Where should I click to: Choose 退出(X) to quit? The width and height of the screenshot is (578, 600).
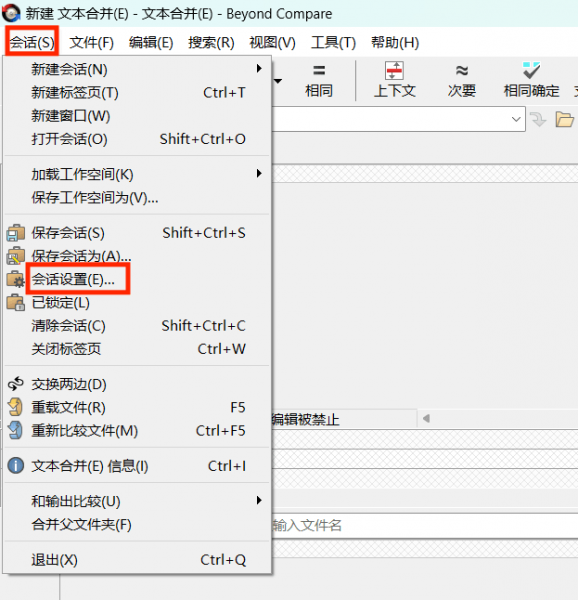(137, 560)
